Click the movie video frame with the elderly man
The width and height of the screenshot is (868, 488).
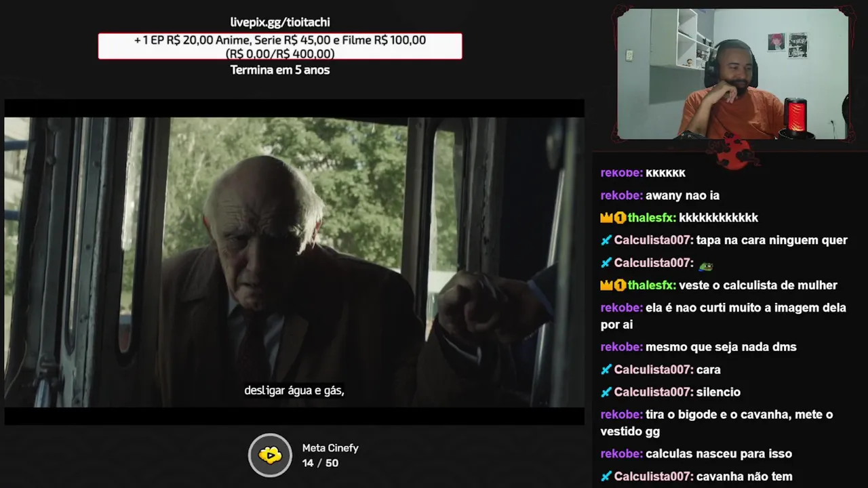[x=294, y=262]
